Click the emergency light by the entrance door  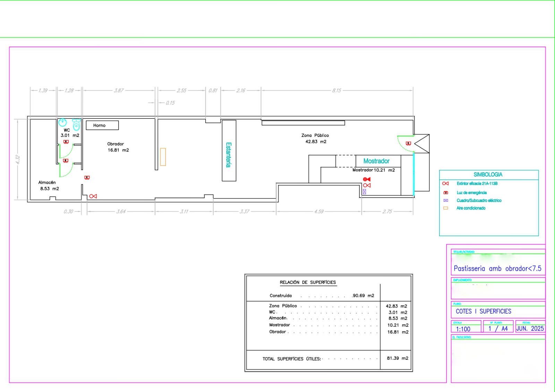point(408,143)
